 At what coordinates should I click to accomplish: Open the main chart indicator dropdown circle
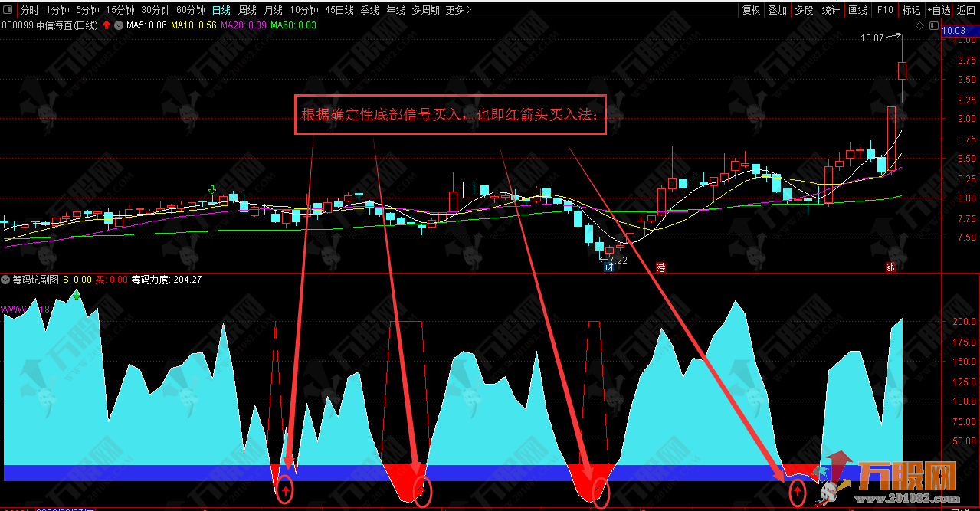[x=119, y=25]
